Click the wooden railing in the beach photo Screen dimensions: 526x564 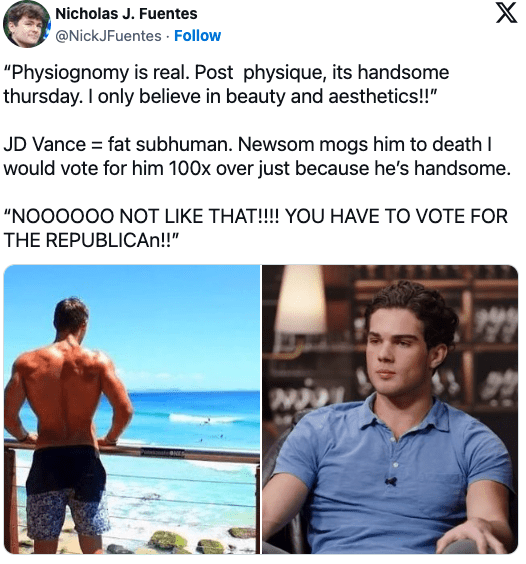point(132,450)
